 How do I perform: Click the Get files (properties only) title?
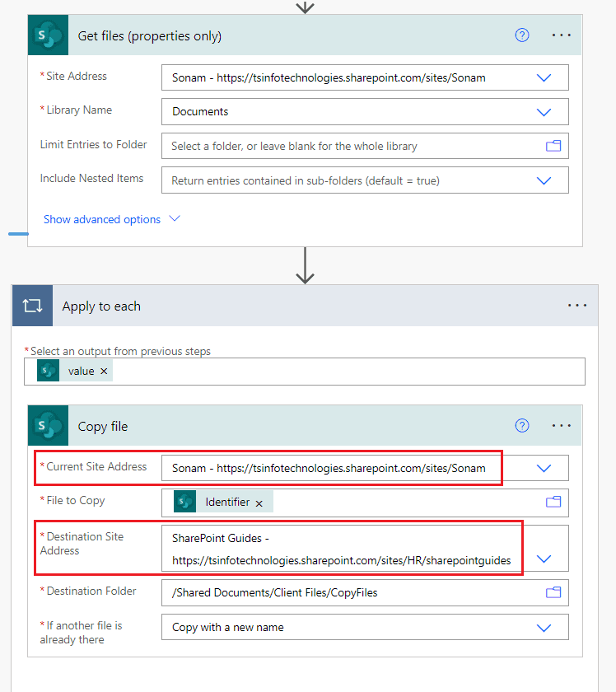(150, 35)
